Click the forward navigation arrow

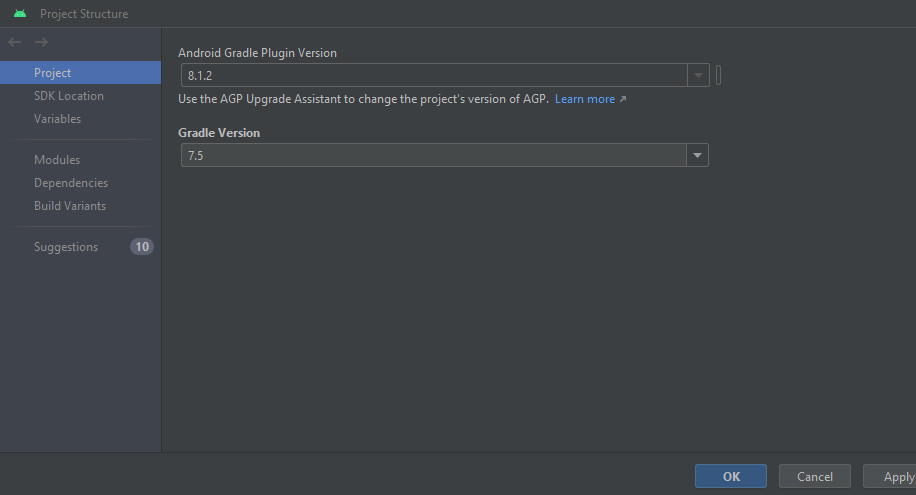41,42
